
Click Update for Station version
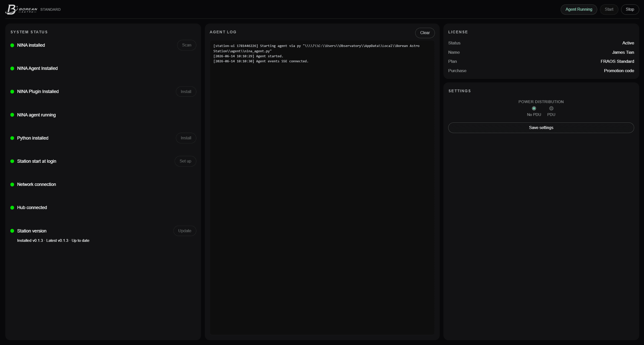click(184, 231)
